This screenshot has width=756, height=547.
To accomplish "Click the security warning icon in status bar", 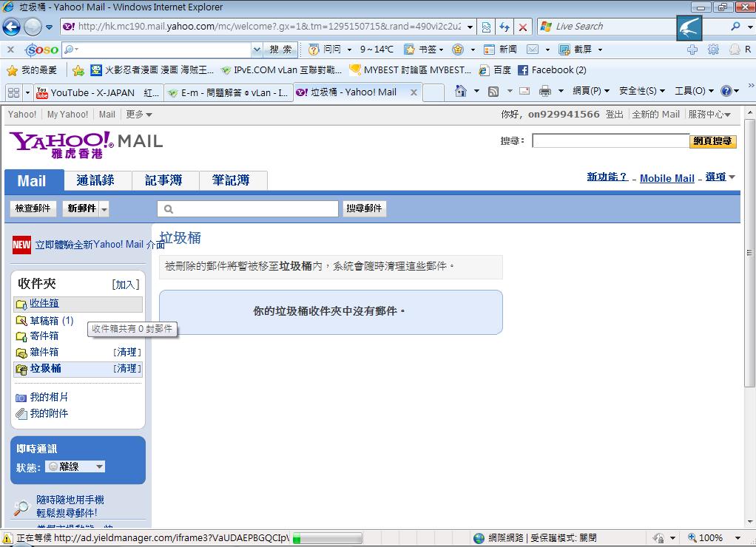I will [7, 538].
